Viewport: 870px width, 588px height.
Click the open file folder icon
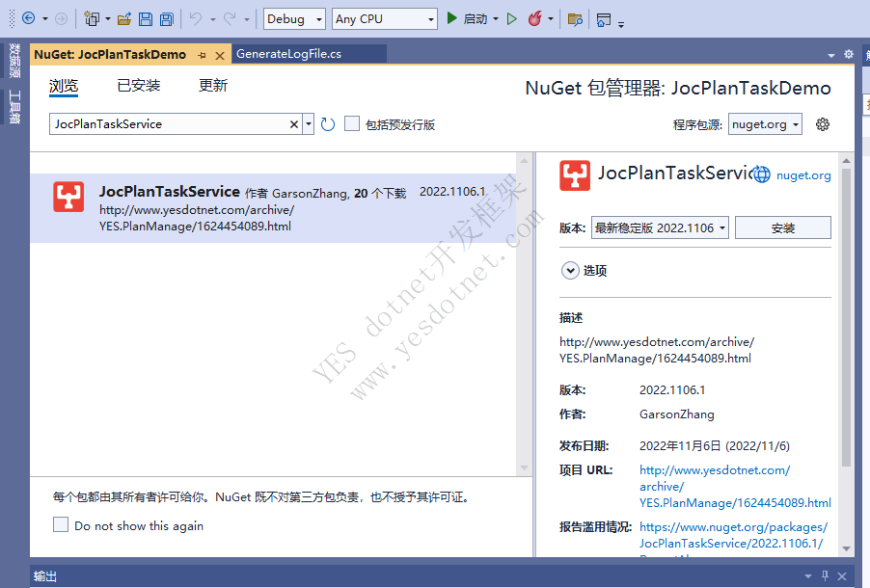[x=124, y=19]
